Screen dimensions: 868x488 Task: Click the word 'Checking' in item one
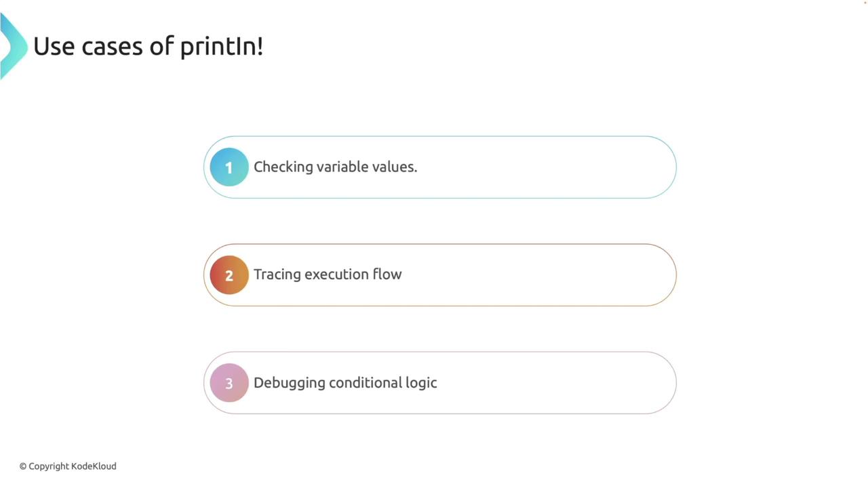tap(283, 167)
